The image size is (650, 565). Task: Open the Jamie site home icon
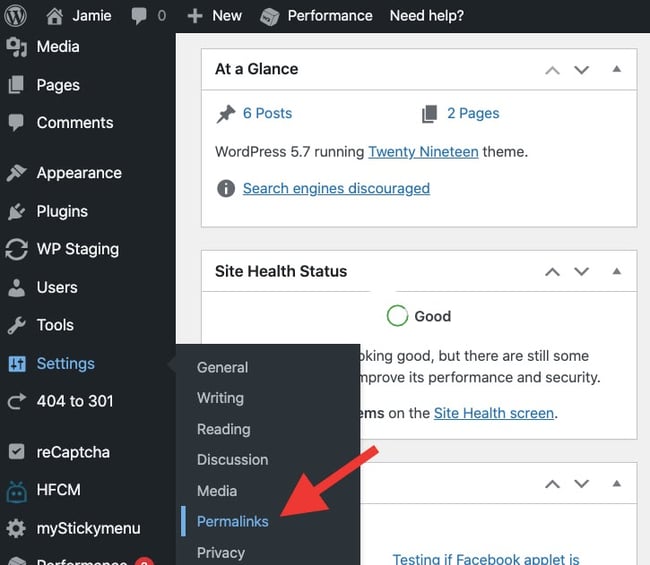coord(55,16)
